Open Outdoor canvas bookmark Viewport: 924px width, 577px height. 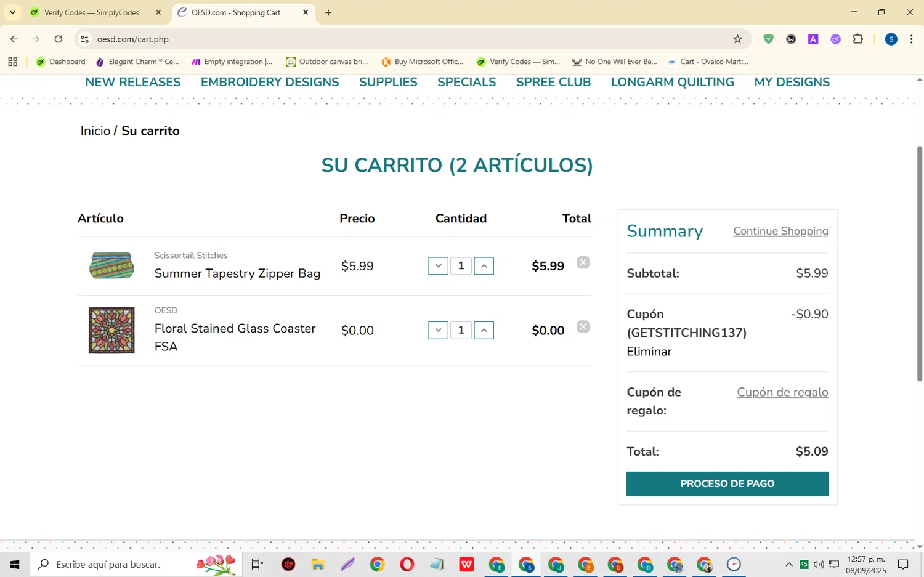click(326, 62)
